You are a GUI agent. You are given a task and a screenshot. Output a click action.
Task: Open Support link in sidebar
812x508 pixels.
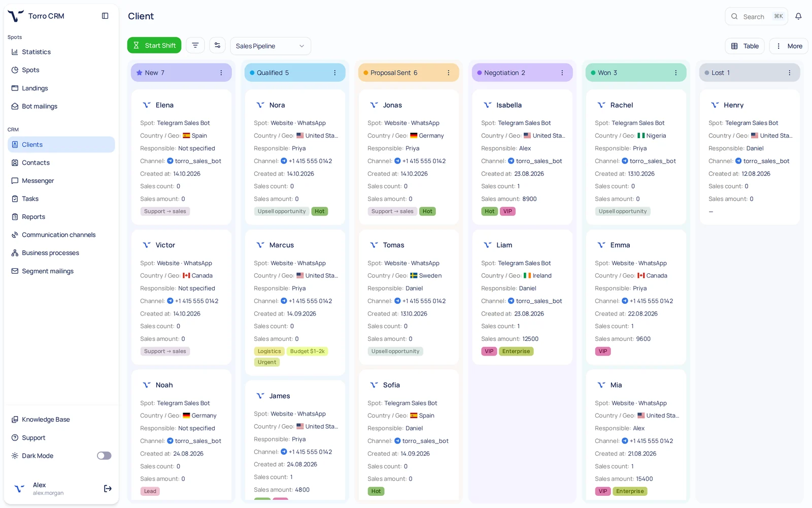pyautogui.click(x=61, y=437)
